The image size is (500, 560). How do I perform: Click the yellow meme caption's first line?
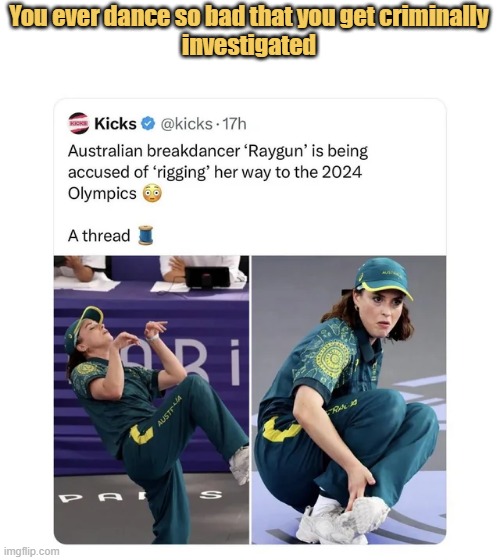tap(249, 16)
